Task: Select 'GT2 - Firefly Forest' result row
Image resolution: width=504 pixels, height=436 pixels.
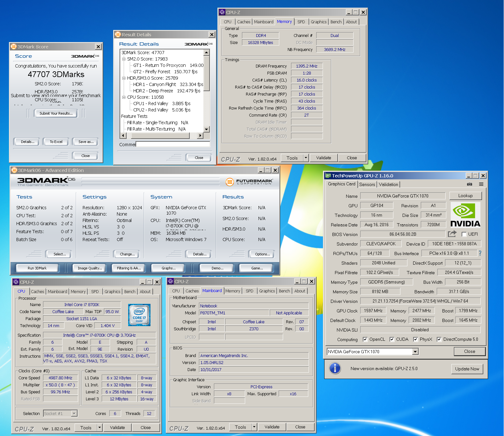Action: click(165, 72)
